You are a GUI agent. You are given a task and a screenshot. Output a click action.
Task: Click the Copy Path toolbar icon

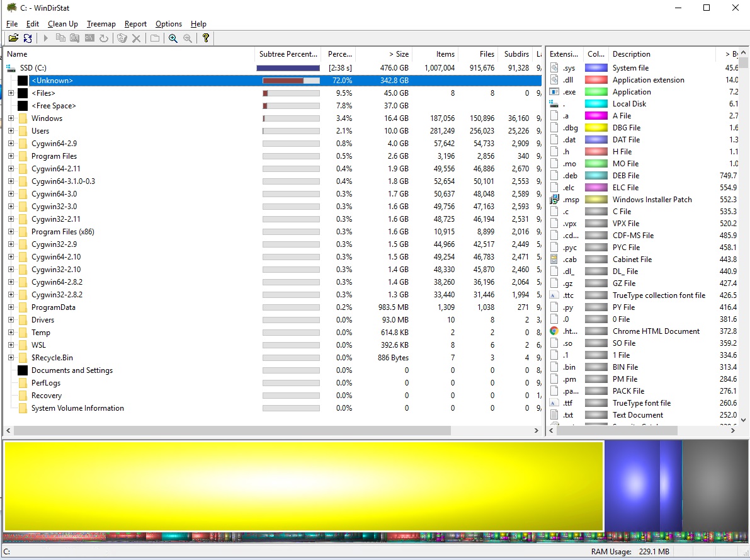coord(60,38)
